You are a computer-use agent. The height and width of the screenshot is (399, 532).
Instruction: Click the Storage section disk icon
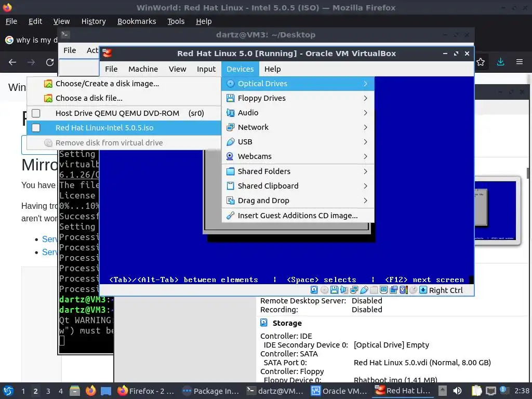pos(264,323)
